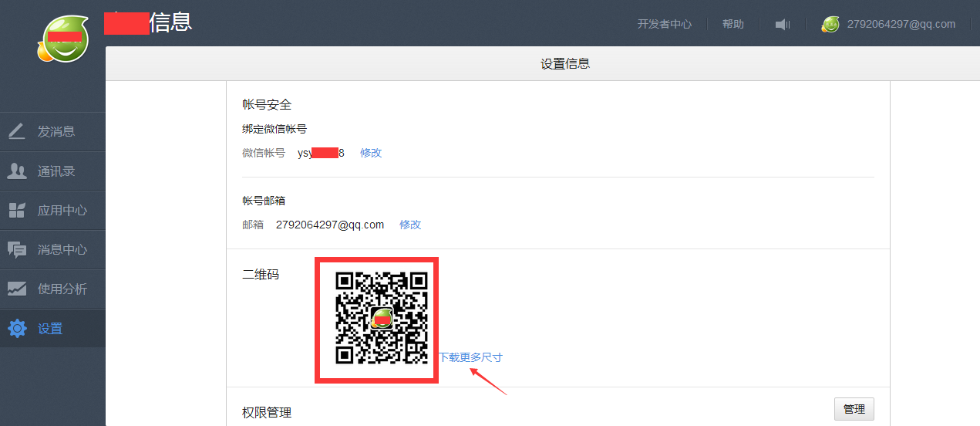Click the QR code image
The image size is (980, 426).
point(382,317)
